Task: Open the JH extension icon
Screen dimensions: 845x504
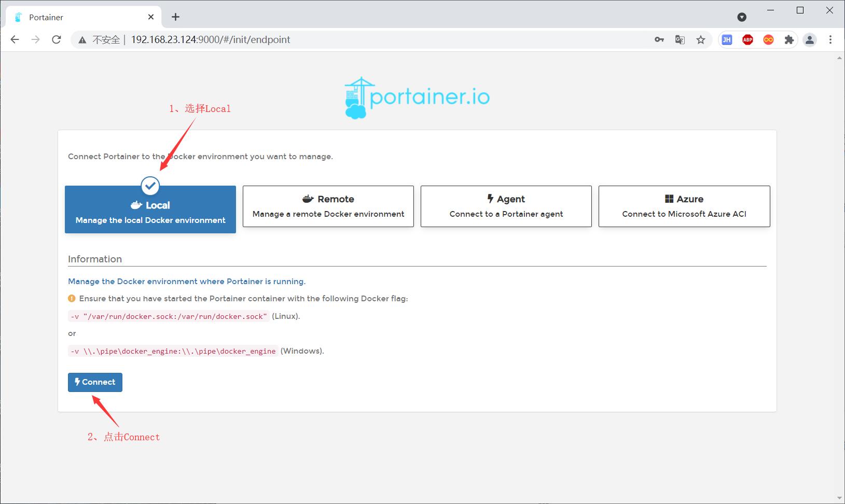Action: coord(726,39)
